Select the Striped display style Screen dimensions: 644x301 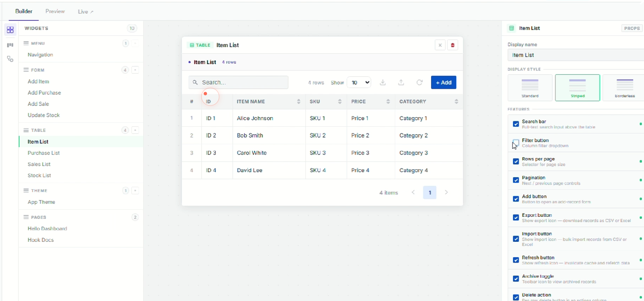pos(578,88)
